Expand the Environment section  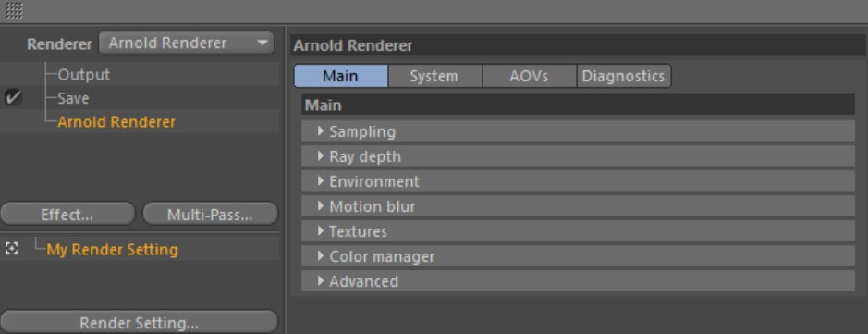pos(578,181)
